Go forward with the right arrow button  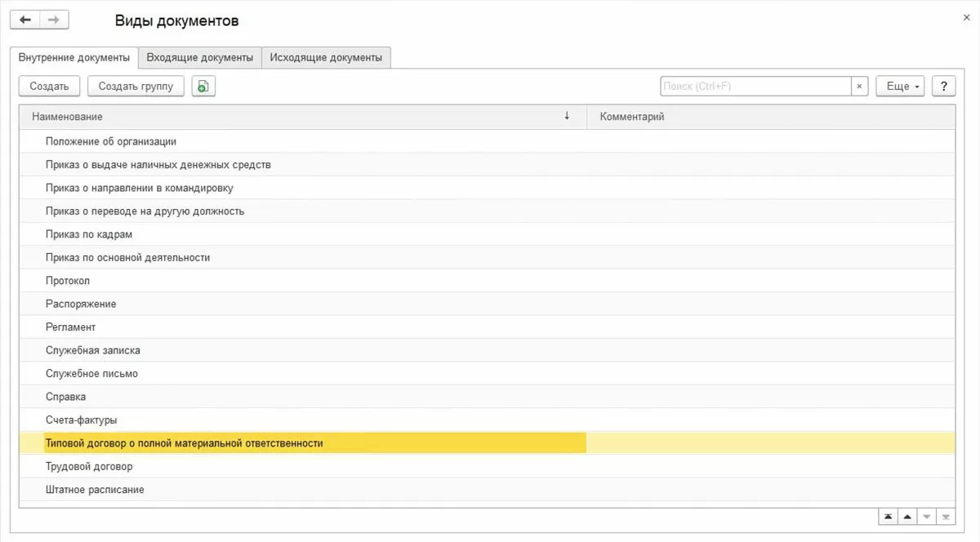click(54, 20)
